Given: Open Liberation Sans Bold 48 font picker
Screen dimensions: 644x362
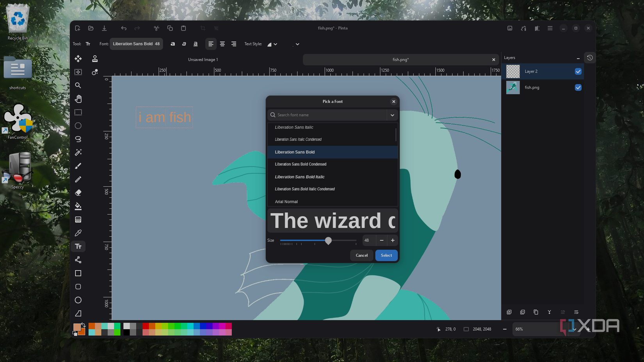Looking at the screenshot, I should click(136, 44).
